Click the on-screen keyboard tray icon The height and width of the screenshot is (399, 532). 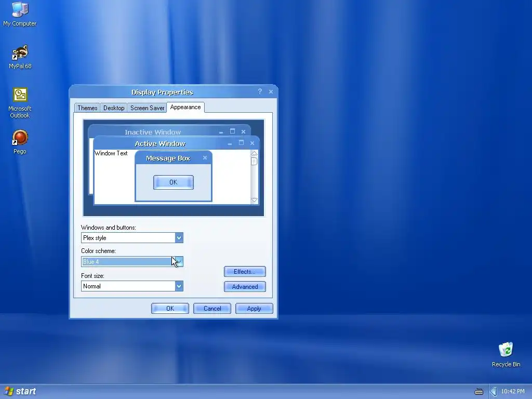pyautogui.click(x=478, y=392)
